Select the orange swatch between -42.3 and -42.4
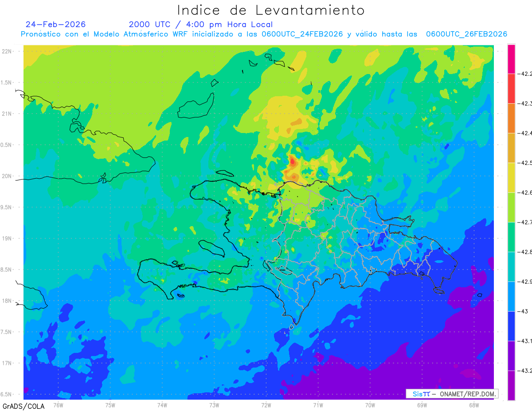Viewport: 532px width, 411px height. (511, 118)
